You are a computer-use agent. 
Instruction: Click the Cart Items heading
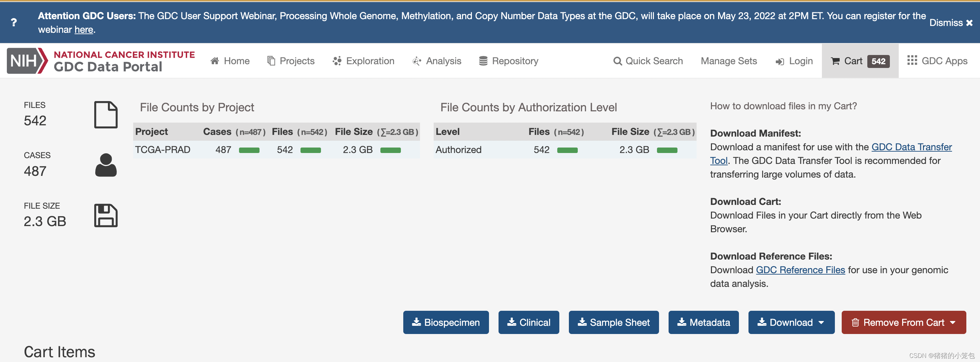pyautogui.click(x=59, y=352)
